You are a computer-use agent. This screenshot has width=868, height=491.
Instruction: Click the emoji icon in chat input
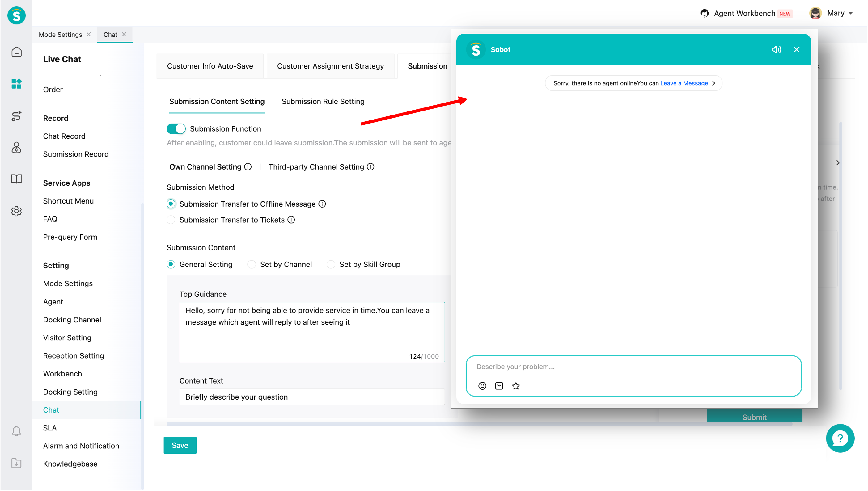pyautogui.click(x=482, y=386)
